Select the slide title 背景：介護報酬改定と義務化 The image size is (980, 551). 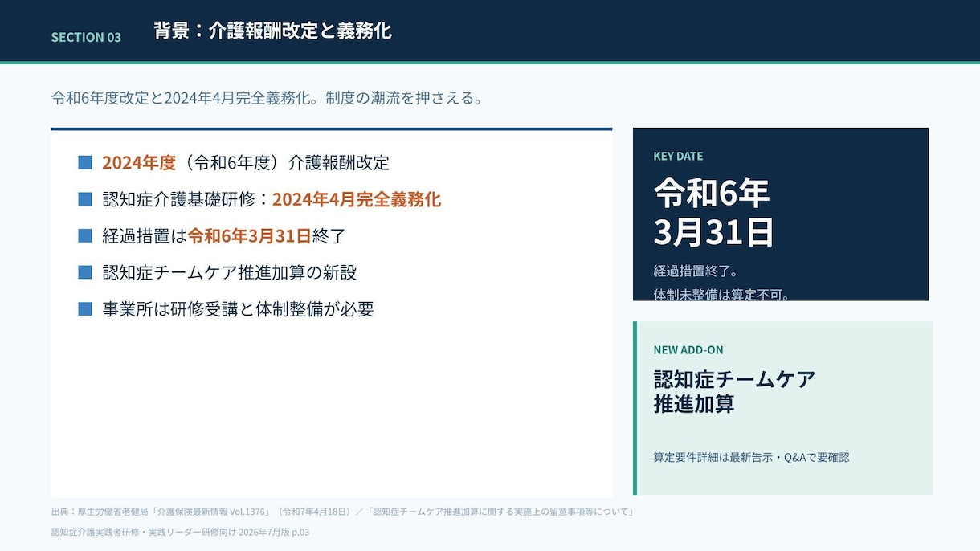pyautogui.click(x=272, y=31)
